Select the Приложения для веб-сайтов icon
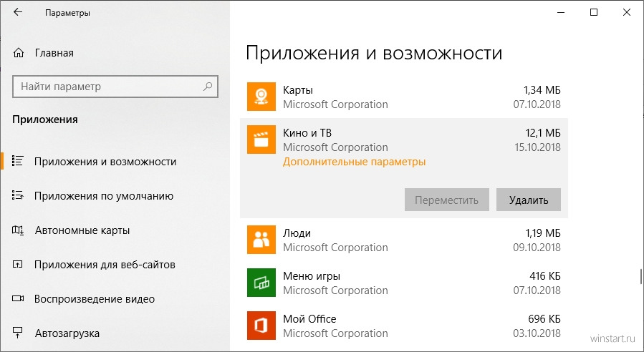644x352 pixels. click(18, 264)
